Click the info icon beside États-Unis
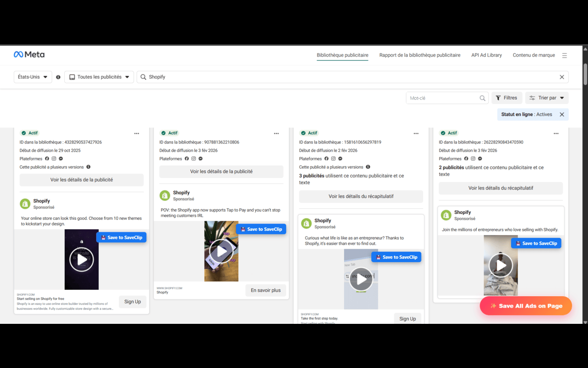Viewport: 588px width, 368px height. pyautogui.click(x=58, y=77)
